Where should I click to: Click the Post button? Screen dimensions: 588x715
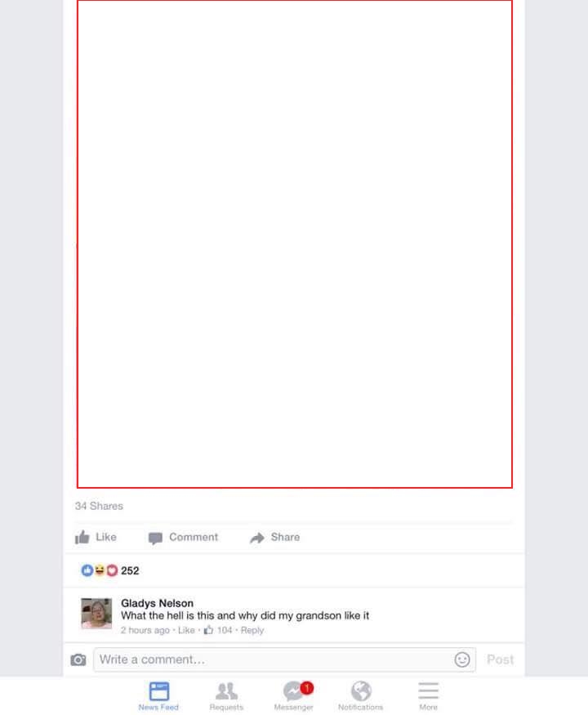pos(500,659)
